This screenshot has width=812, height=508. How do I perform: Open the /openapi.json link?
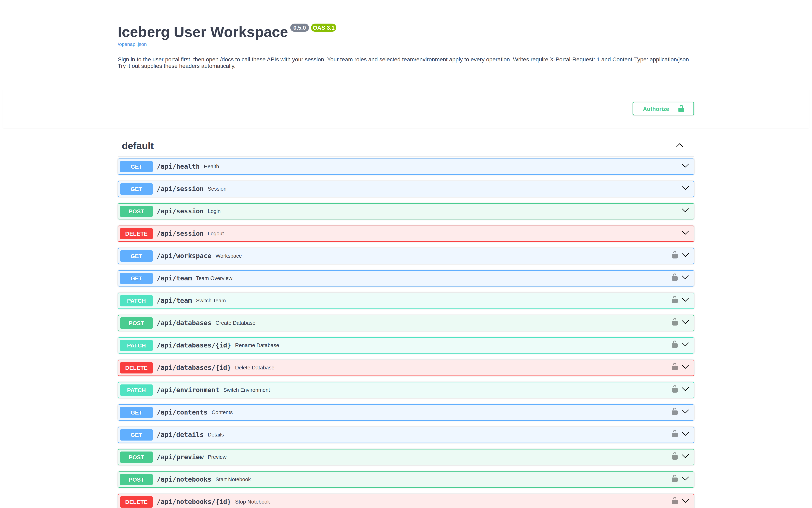click(132, 44)
